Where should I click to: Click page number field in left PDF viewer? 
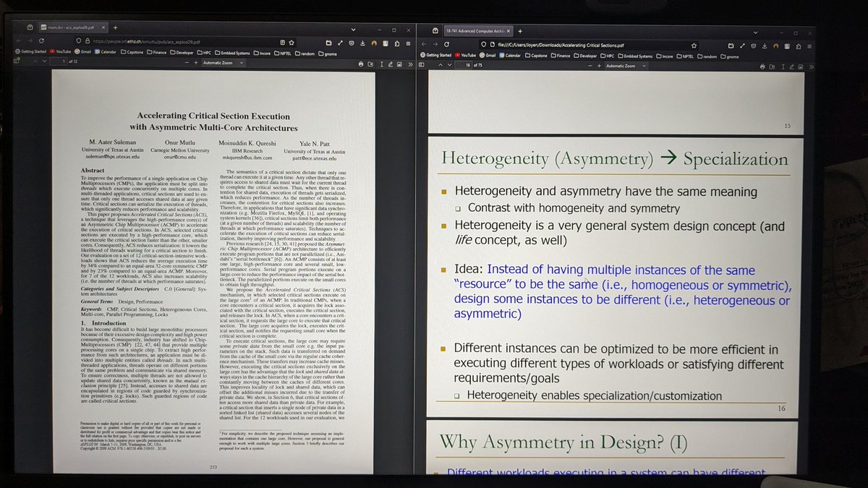tap(59, 62)
